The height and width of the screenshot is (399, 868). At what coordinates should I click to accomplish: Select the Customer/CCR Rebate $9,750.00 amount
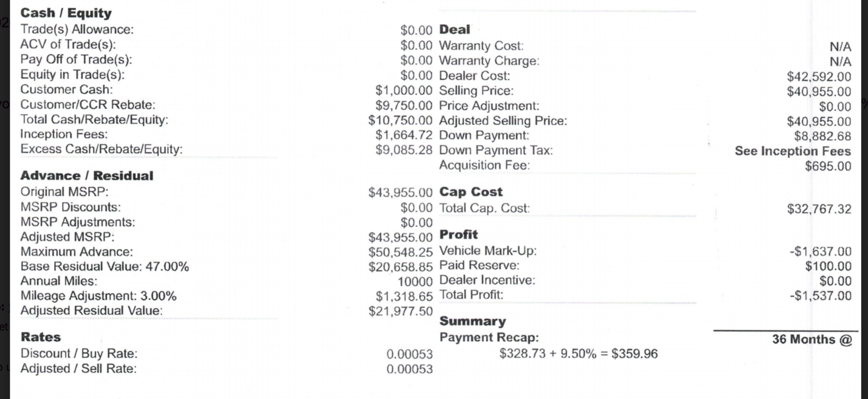(403, 106)
